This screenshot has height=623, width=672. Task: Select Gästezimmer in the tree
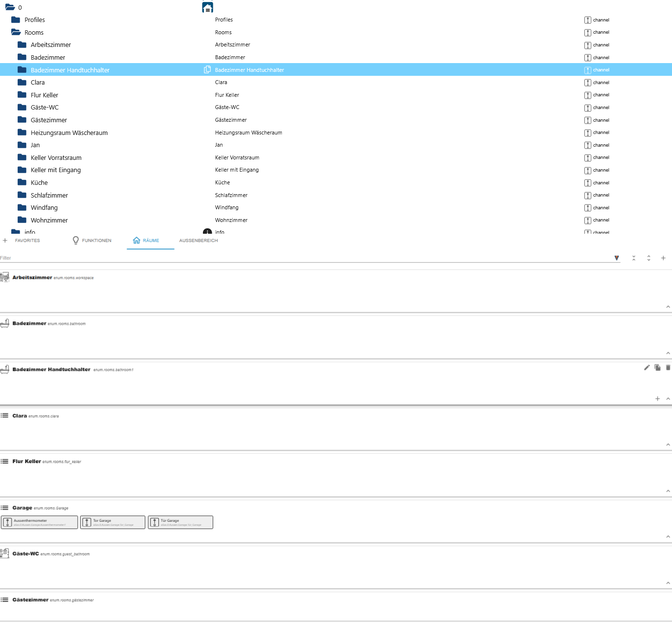pos(49,120)
